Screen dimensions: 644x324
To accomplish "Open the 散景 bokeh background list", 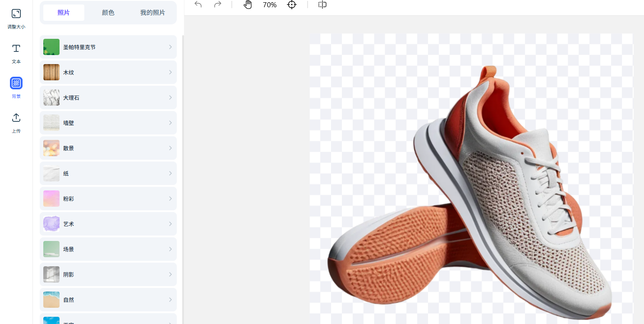I will 108,148.
